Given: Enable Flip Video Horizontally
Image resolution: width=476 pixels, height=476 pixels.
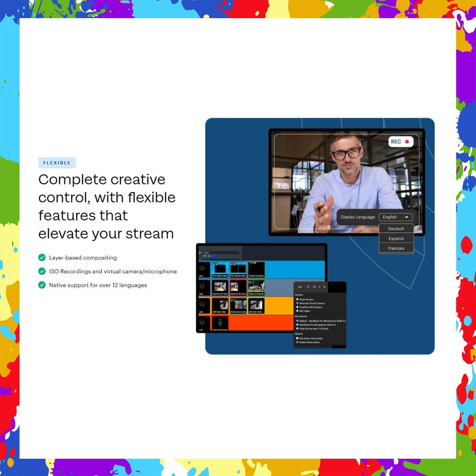Looking at the screenshot, I should [297, 338].
